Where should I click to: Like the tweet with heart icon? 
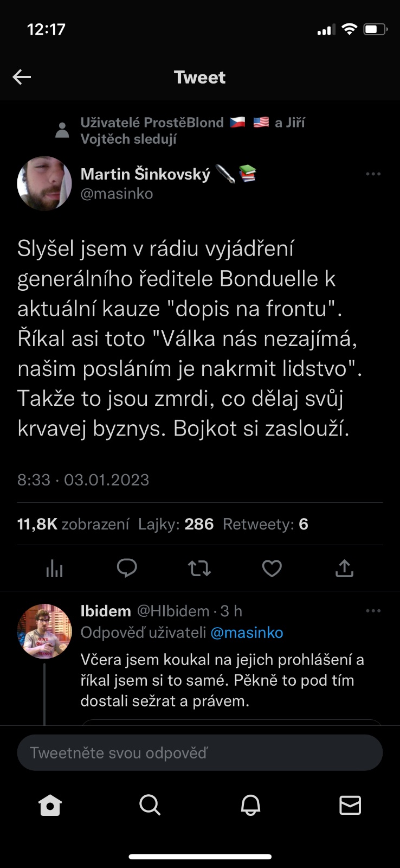point(272,568)
